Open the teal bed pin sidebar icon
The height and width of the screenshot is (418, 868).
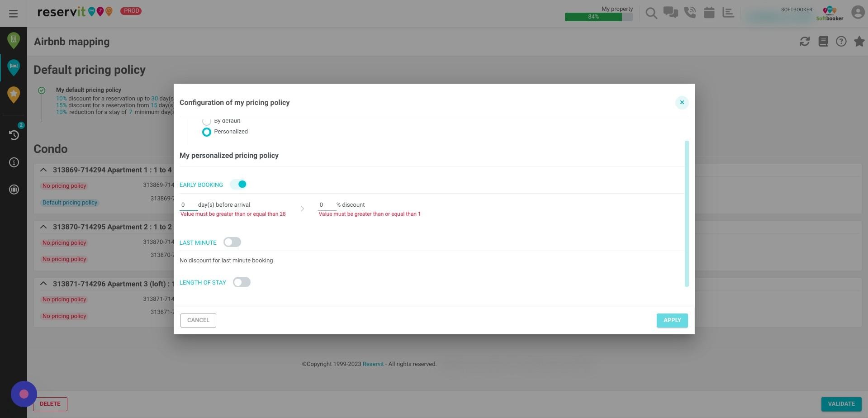tap(14, 67)
